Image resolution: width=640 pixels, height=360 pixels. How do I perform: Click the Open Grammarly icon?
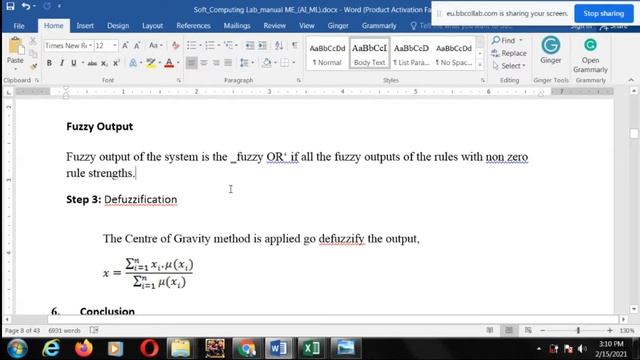(590, 55)
